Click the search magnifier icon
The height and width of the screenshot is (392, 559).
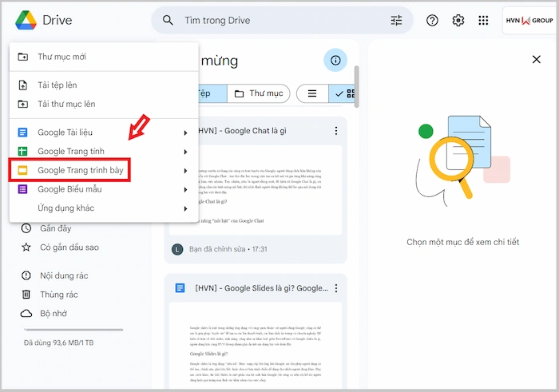click(x=168, y=20)
